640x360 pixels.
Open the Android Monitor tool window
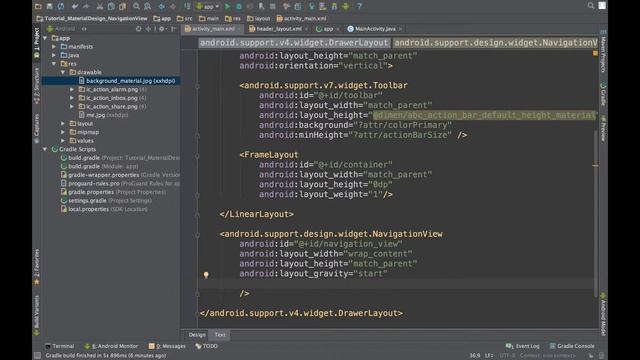click(111, 346)
